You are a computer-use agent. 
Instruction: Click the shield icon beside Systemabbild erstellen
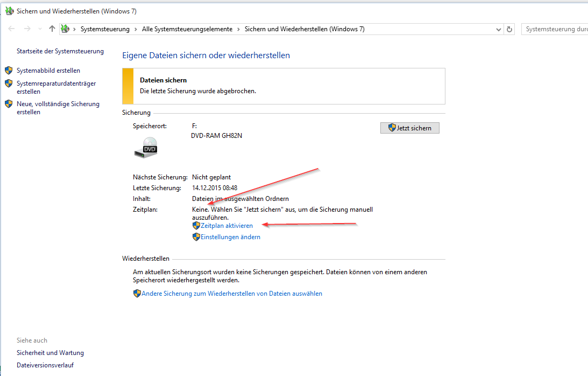coord(9,70)
